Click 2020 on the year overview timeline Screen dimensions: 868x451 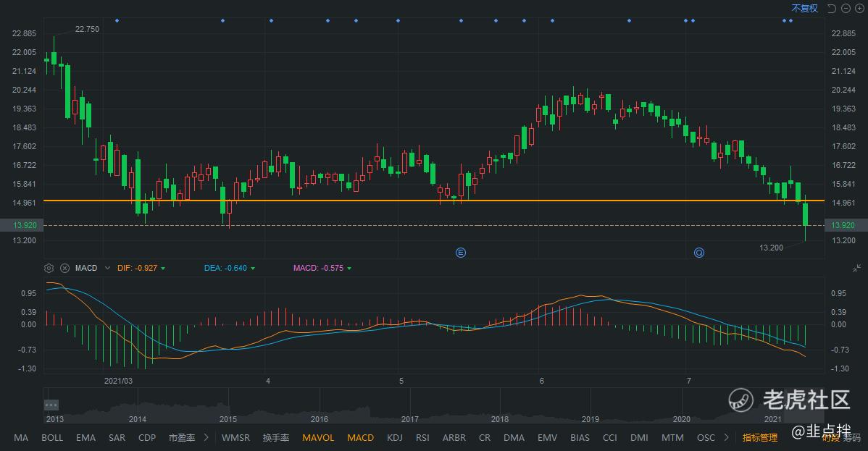point(682,419)
